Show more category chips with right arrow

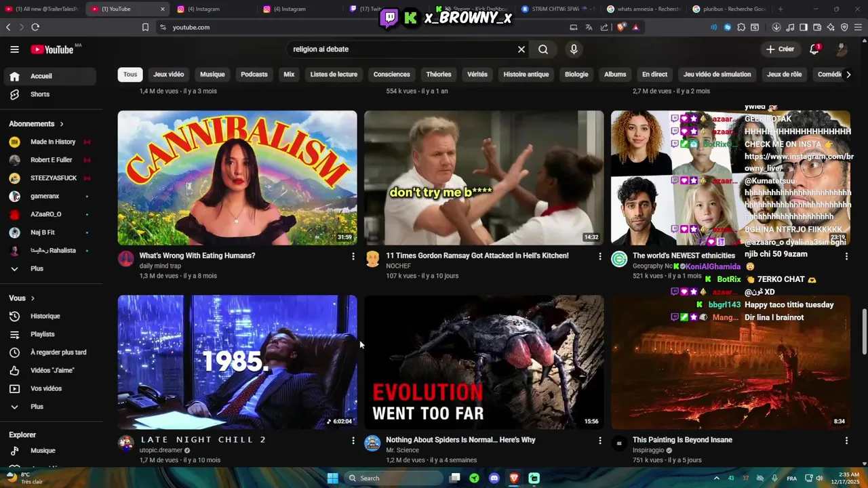tap(848, 75)
